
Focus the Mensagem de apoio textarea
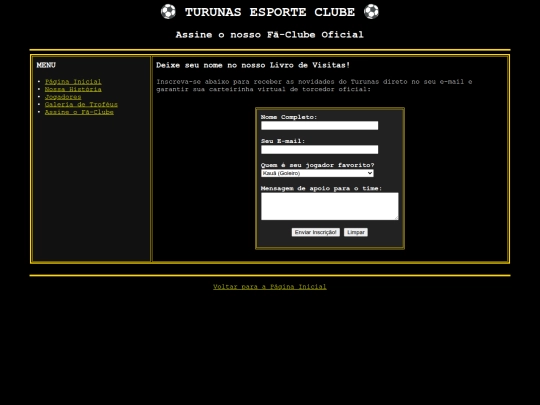pos(330,206)
